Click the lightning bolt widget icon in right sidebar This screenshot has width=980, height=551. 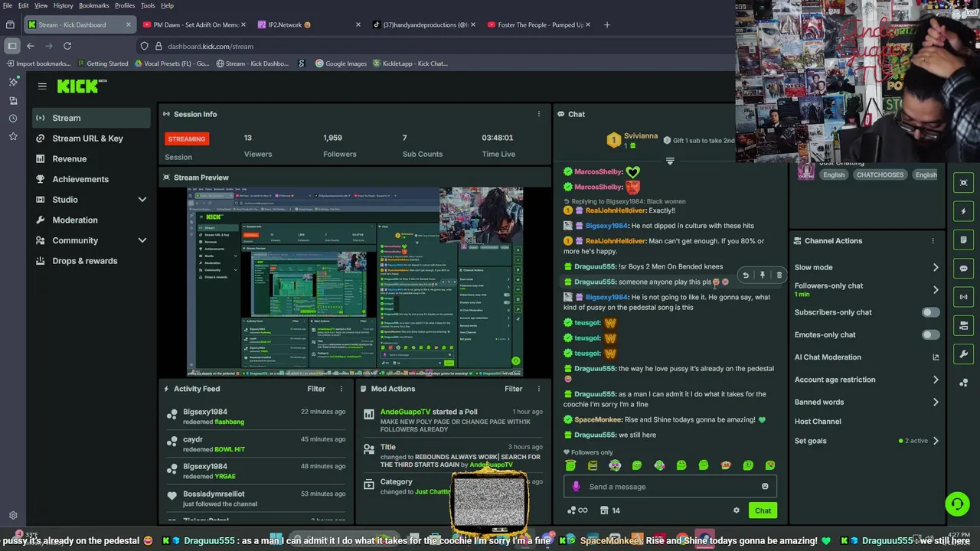click(964, 211)
